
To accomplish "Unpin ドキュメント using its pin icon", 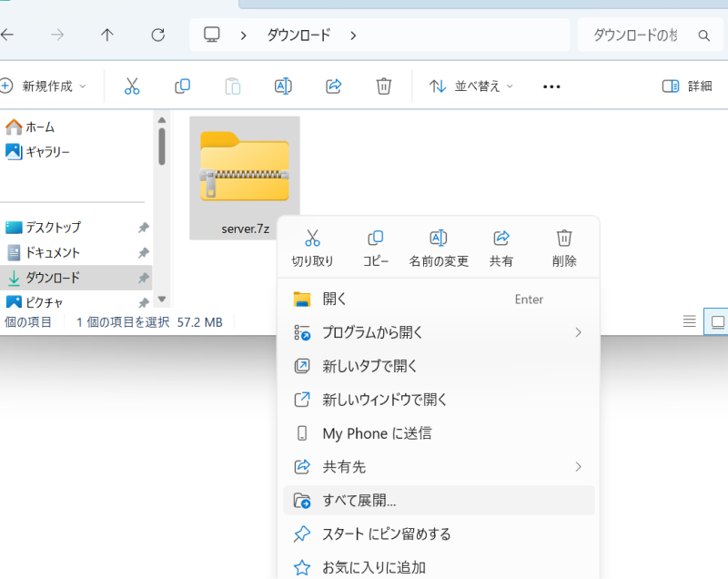I will point(144,252).
